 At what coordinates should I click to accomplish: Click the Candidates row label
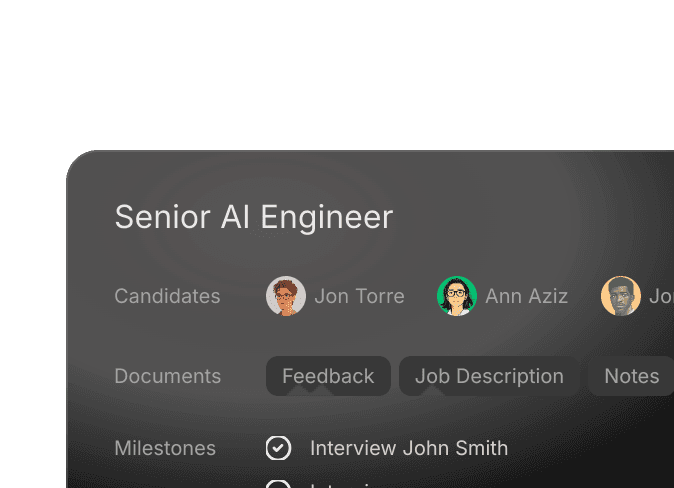(x=167, y=296)
